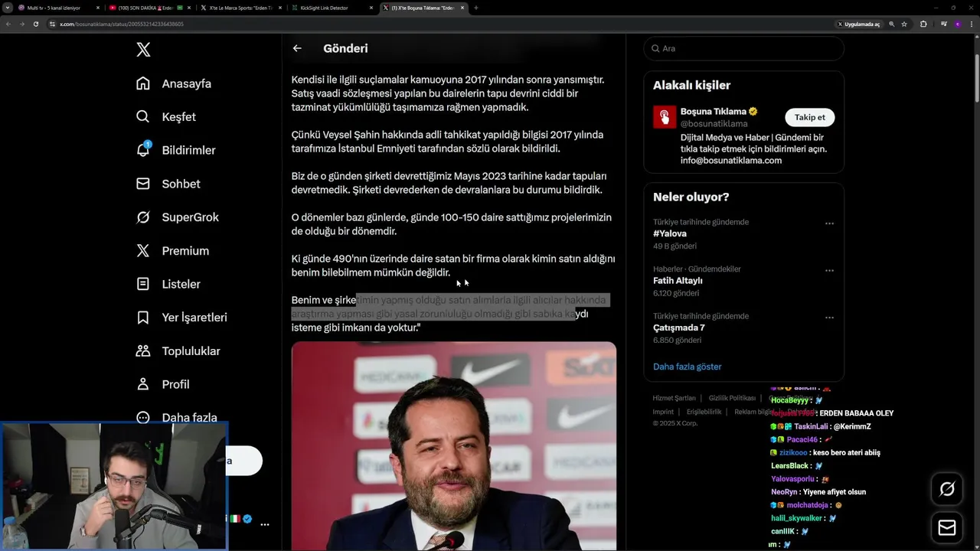Viewport: 980px width, 551px height.
Task: Open media control icon in toolbar
Action: 944,24
